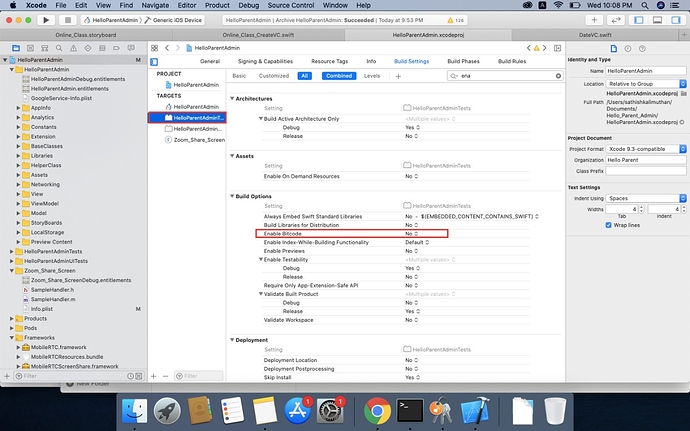Click the Organization text field

tap(646, 160)
